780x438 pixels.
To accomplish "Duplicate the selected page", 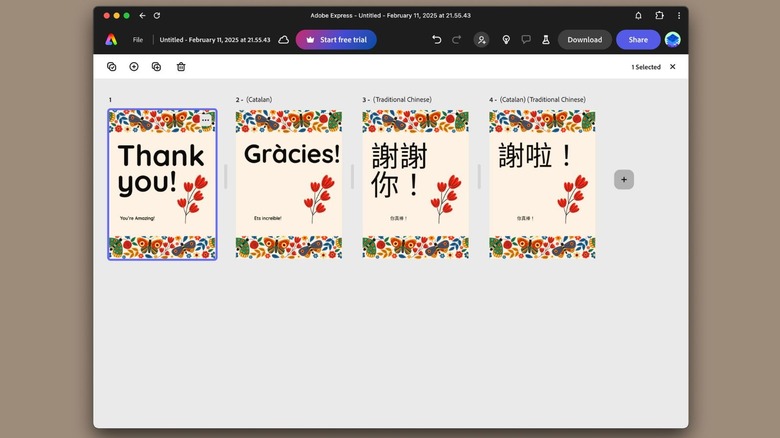I will (x=156, y=67).
